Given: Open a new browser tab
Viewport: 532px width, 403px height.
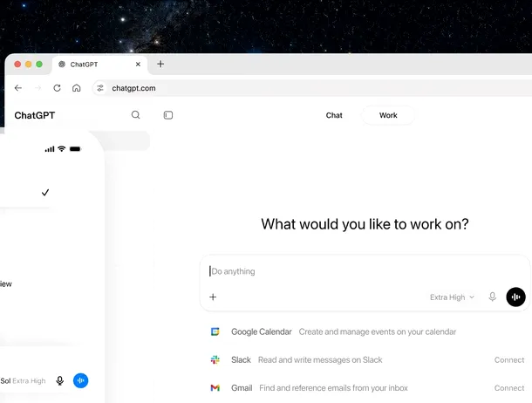Looking at the screenshot, I should click(160, 65).
